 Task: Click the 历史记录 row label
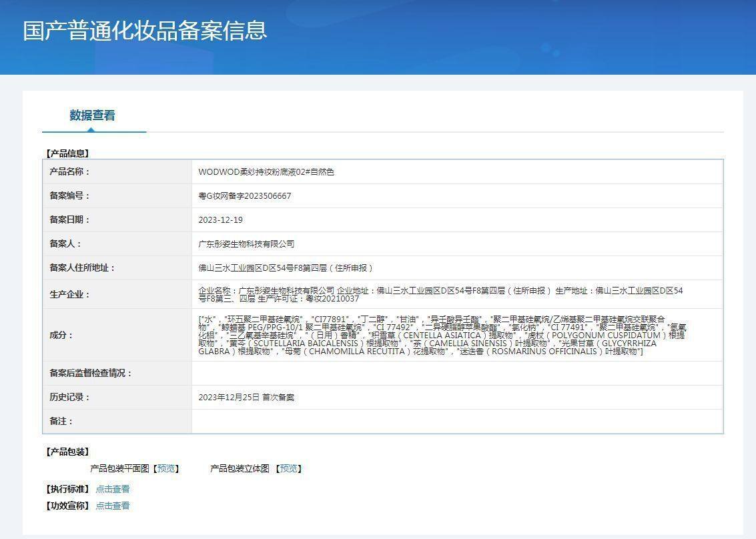69,398
